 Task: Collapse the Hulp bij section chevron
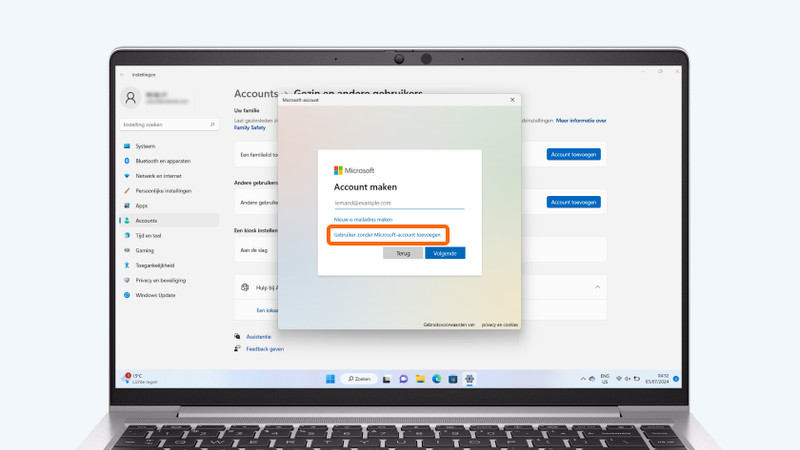tap(598, 287)
